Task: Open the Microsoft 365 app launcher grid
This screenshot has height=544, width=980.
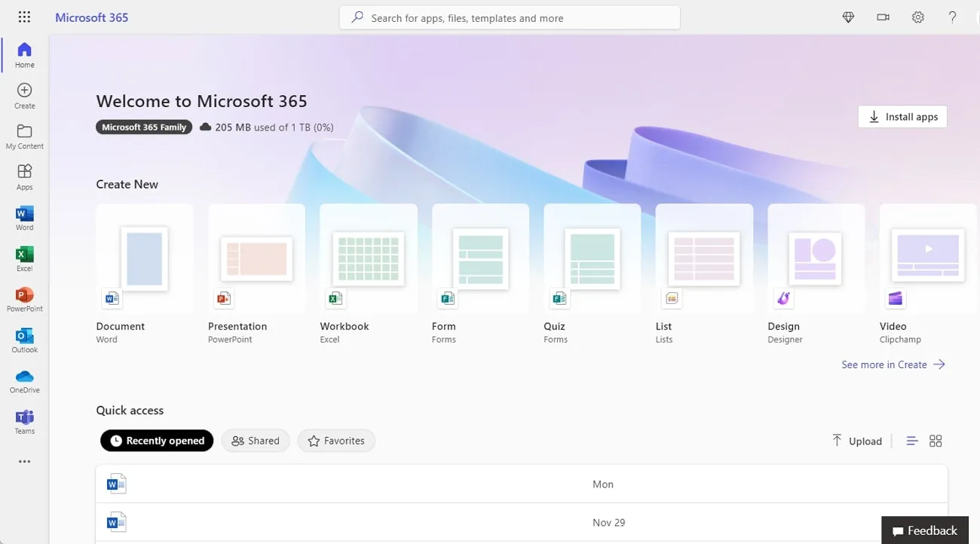Action: [24, 17]
